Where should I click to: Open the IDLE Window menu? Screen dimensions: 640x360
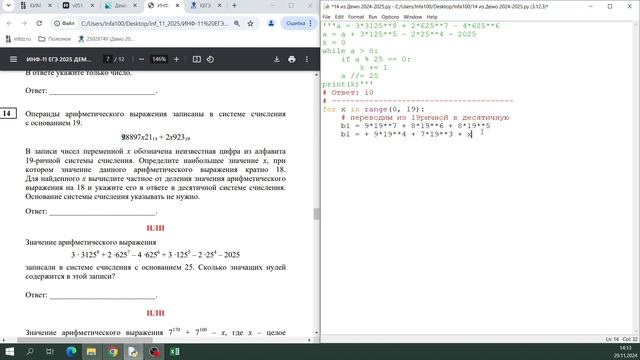413,17
